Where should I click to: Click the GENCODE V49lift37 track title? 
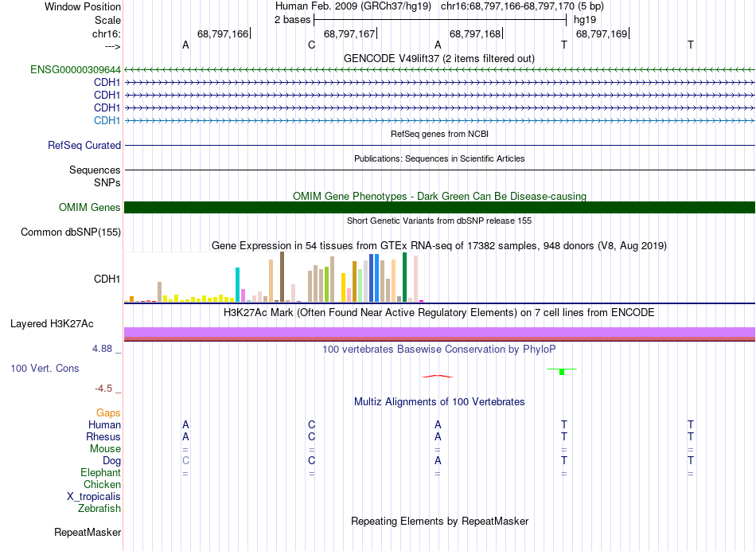[439, 58]
